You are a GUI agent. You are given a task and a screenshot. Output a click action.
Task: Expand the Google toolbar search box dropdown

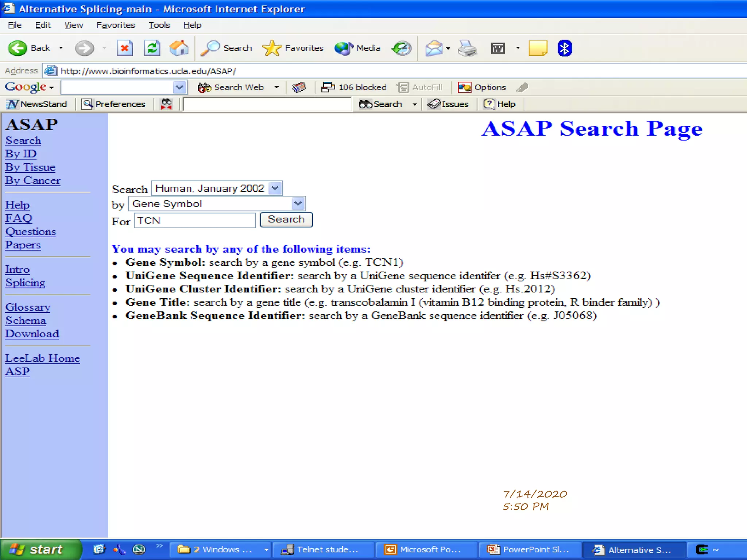tap(179, 87)
